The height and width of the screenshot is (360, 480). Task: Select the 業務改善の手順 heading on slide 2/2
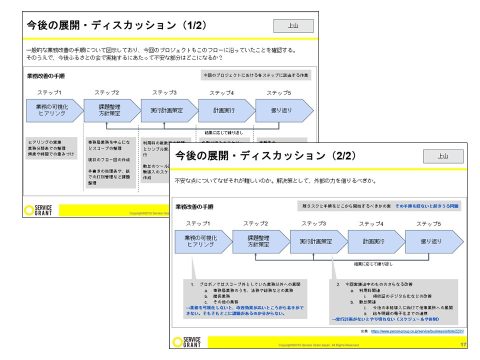point(194,207)
